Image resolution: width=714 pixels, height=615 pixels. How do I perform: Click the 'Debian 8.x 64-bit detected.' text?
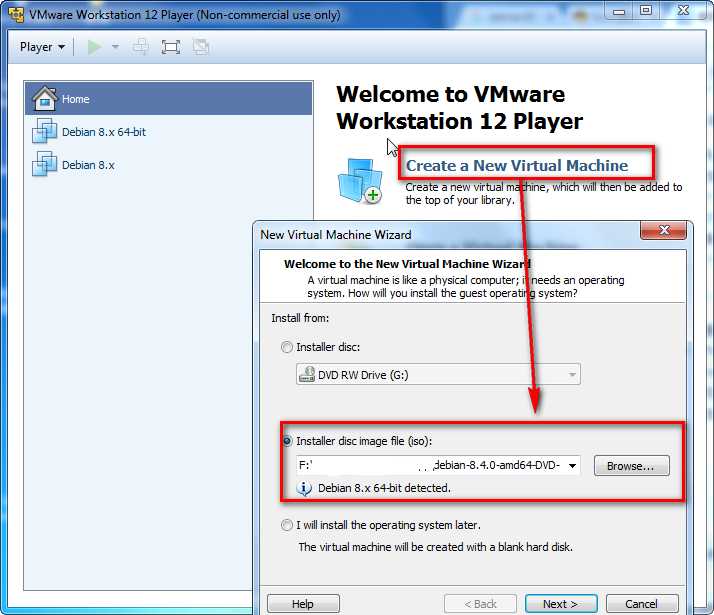pos(384,488)
